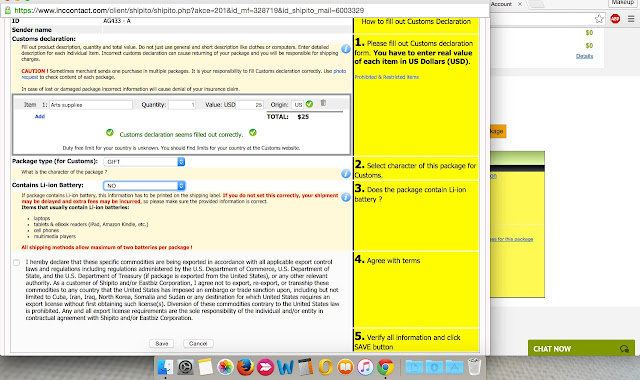The height and width of the screenshot is (380, 640).
Task: Open the Applications folder in the dock
Action: tap(454, 367)
